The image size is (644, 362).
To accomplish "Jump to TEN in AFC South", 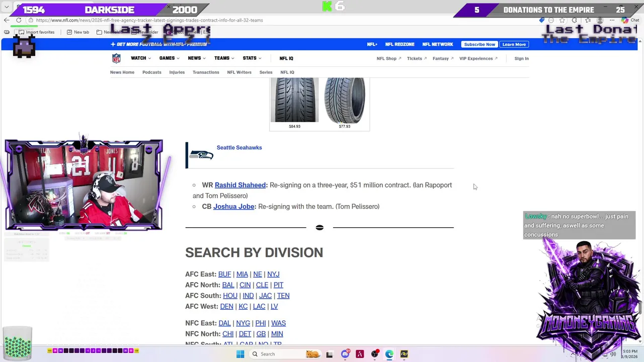I will (283, 296).
